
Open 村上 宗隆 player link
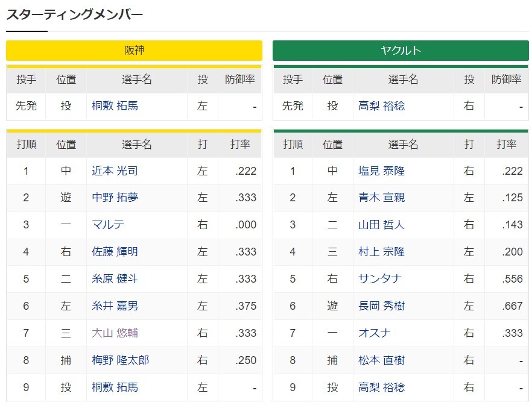point(381,251)
